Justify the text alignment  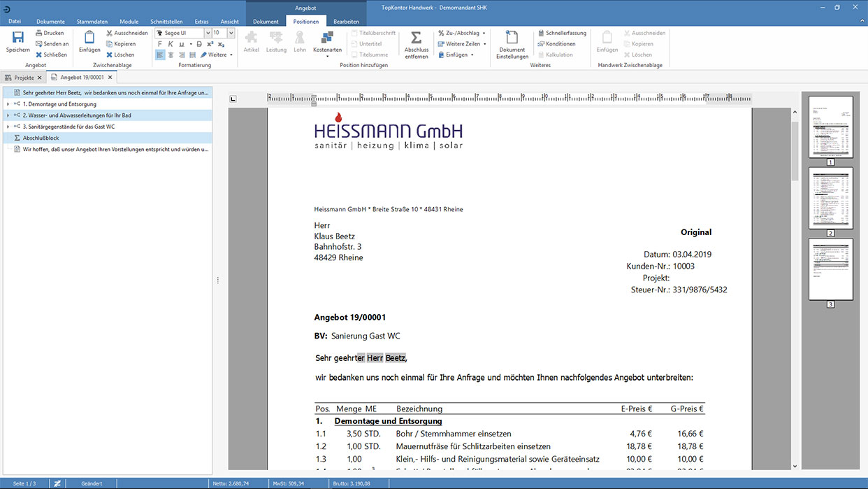[191, 55]
